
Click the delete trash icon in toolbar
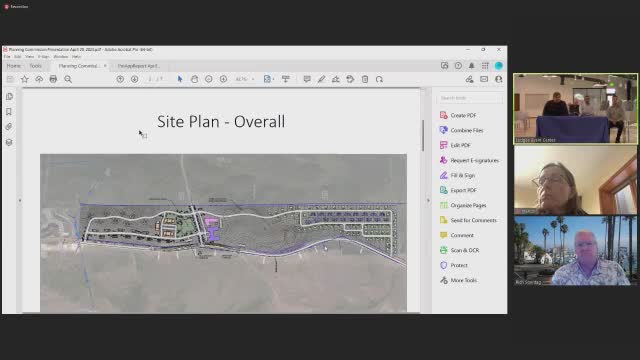(365, 79)
